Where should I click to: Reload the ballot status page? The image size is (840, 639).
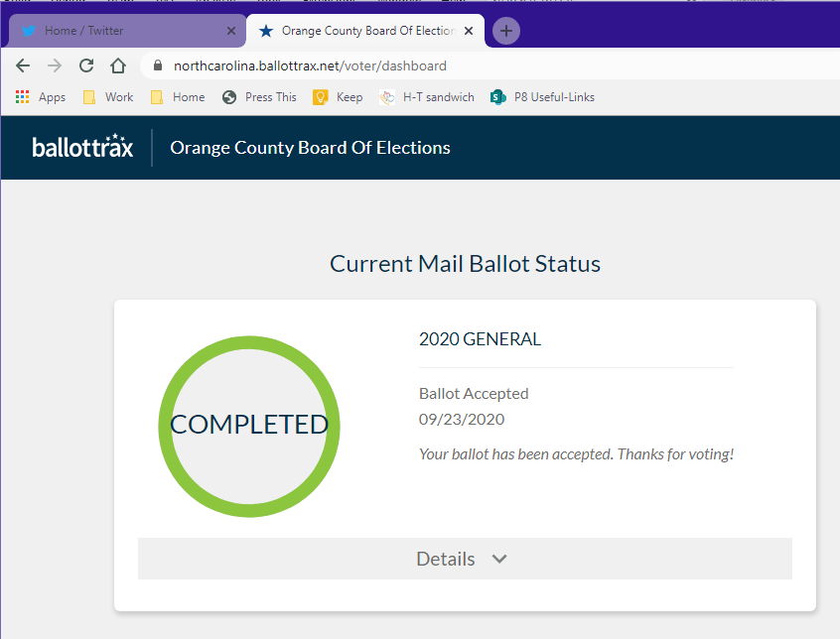click(x=86, y=65)
